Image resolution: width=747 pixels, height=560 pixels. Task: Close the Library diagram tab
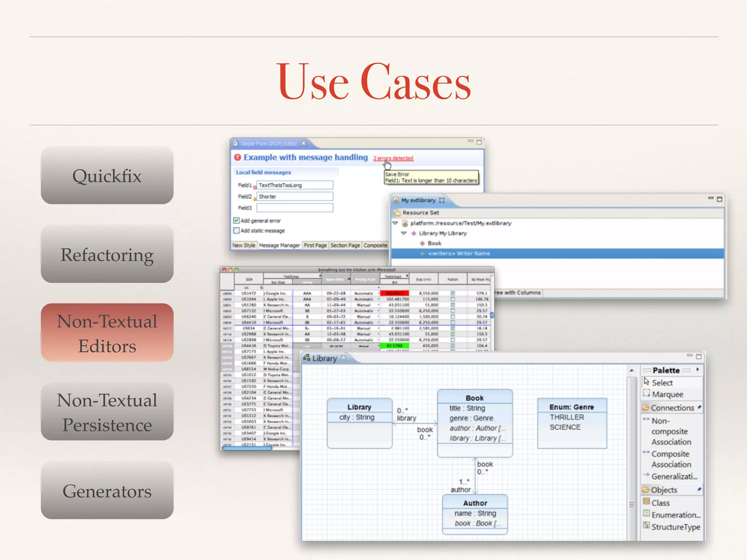[x=343, y=358]
